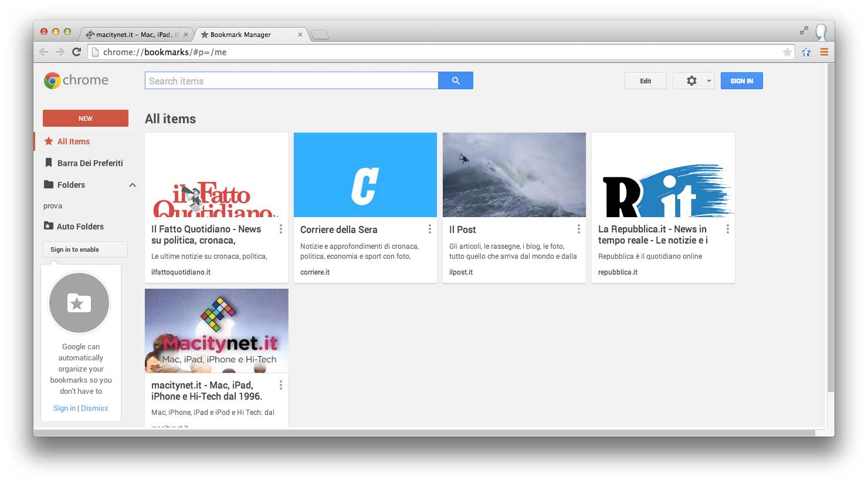
Task: Click the forward navigation arrow
Action: (x=60, y=52)
